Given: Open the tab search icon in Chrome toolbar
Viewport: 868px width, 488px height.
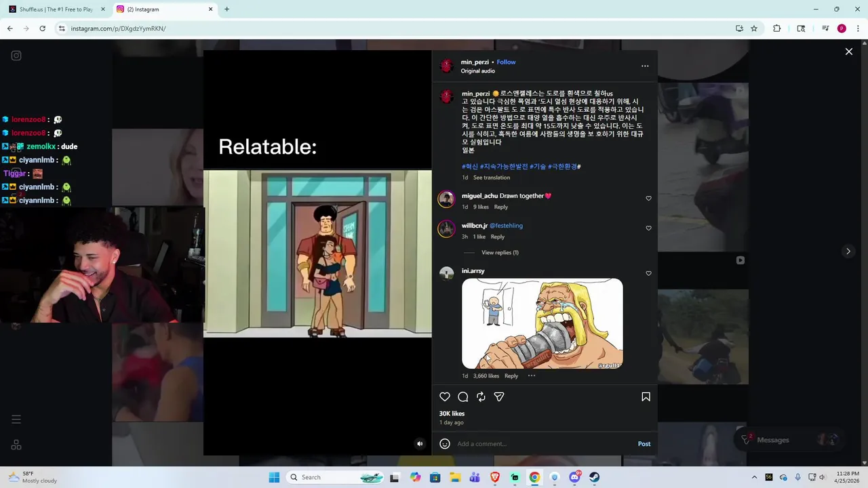Looking at the screenshot, I should point(801,28).
